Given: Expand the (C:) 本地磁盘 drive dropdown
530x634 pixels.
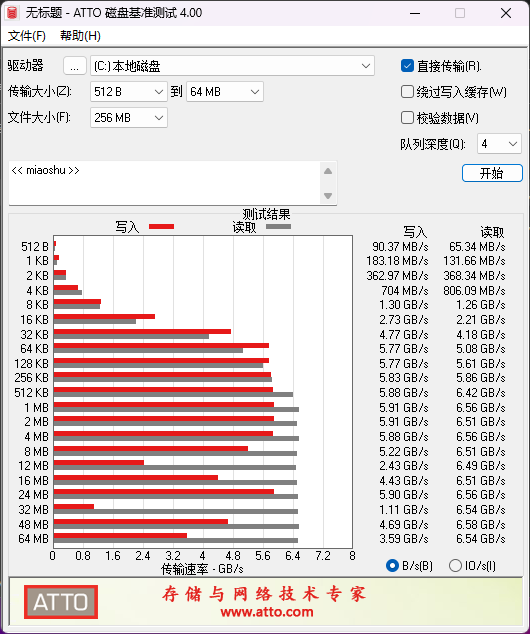Looking at the screenshot, I should tap(232, 66).
